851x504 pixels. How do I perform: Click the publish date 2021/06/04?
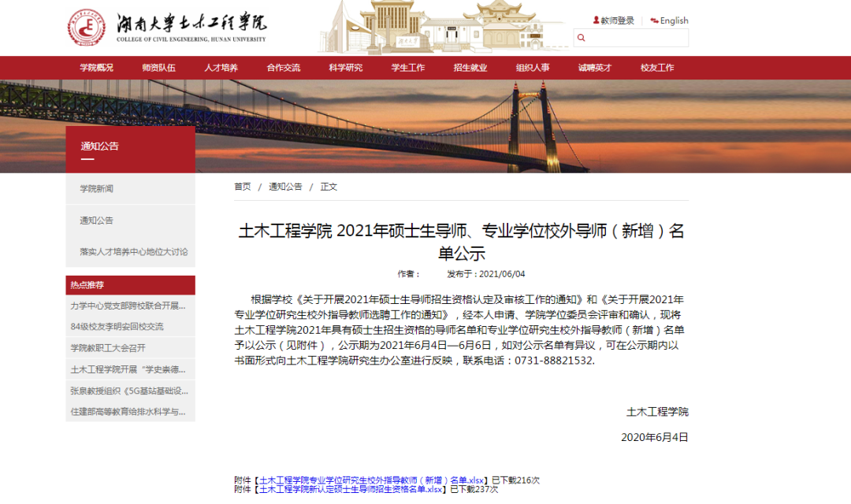(502, 274)
